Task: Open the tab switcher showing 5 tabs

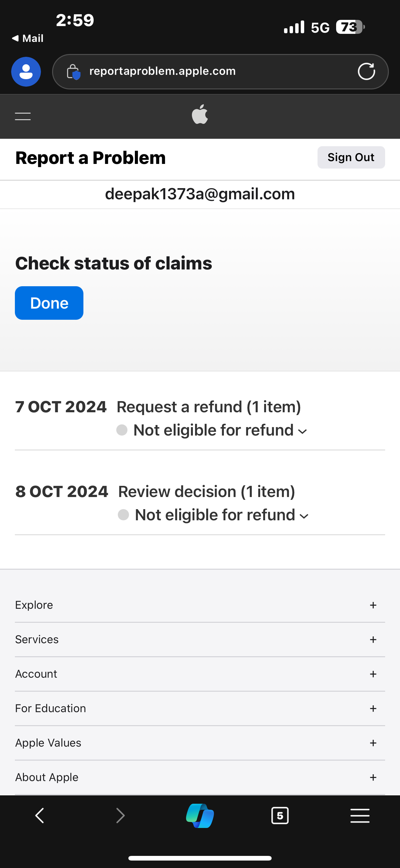Action: point(280,816)
